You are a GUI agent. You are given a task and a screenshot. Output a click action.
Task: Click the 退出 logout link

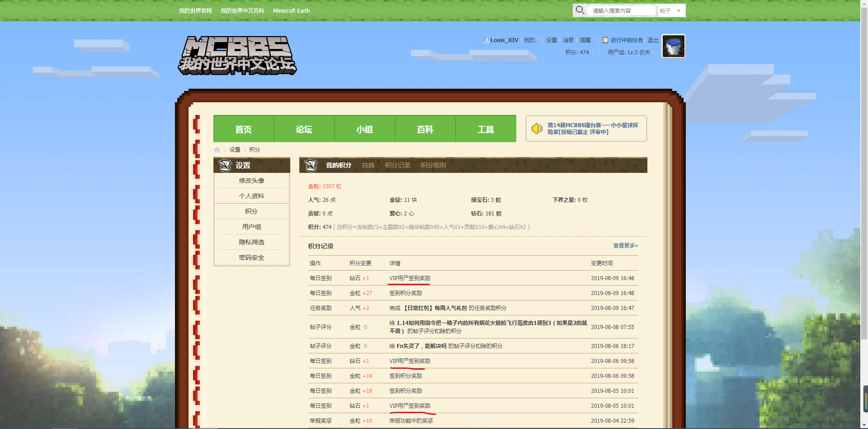652,40
